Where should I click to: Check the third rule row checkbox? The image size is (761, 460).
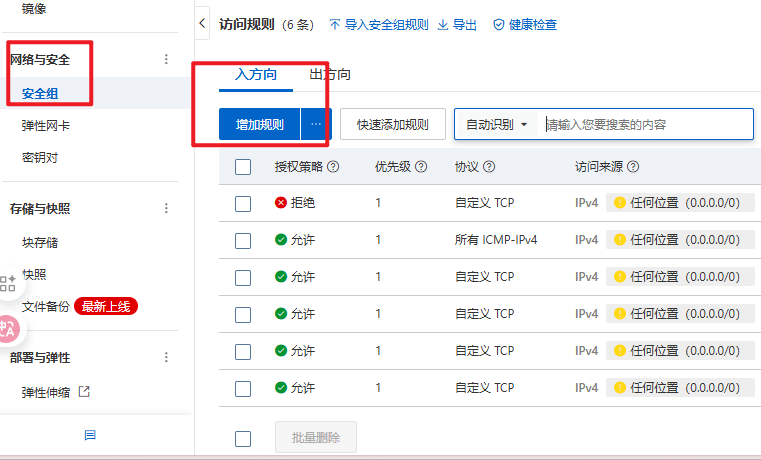[x=243, y=278]
